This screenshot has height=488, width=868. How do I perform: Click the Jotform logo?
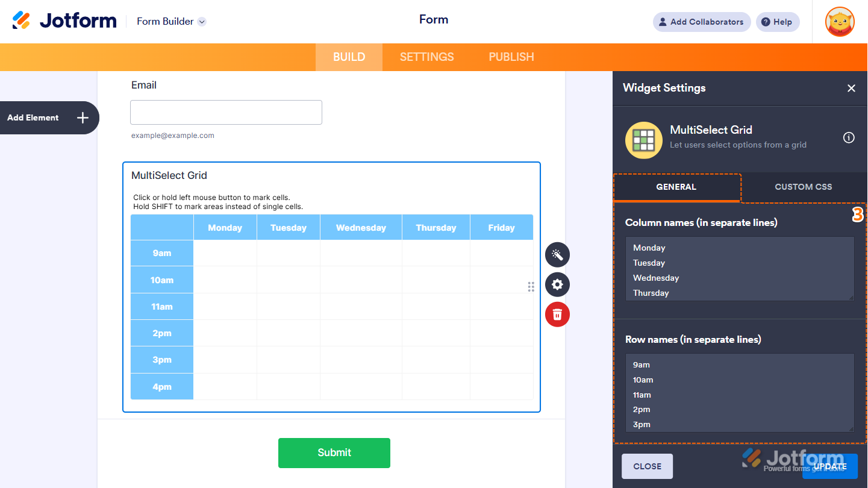coord(64,21)
